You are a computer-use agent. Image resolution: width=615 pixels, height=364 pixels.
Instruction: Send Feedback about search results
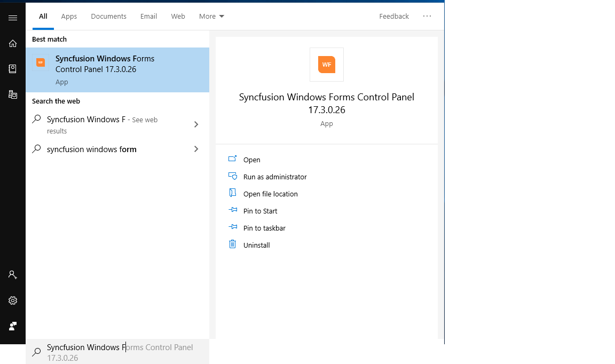point(394,16)
